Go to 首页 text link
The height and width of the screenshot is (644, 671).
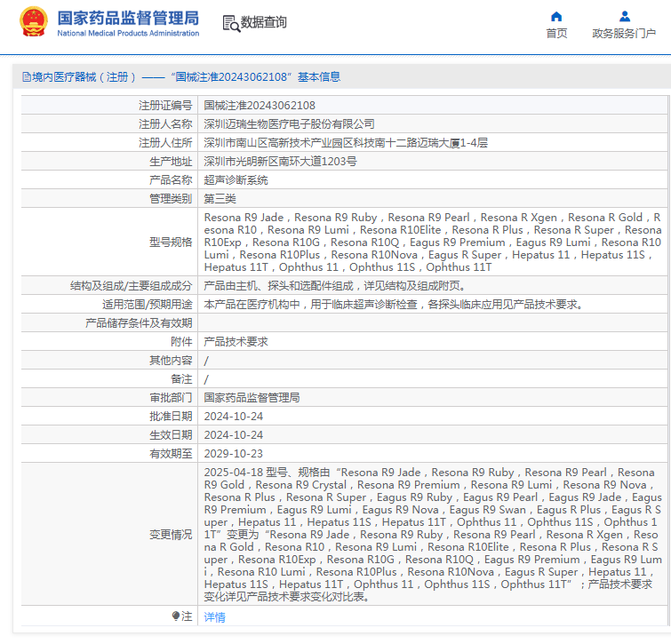(556, 34)
